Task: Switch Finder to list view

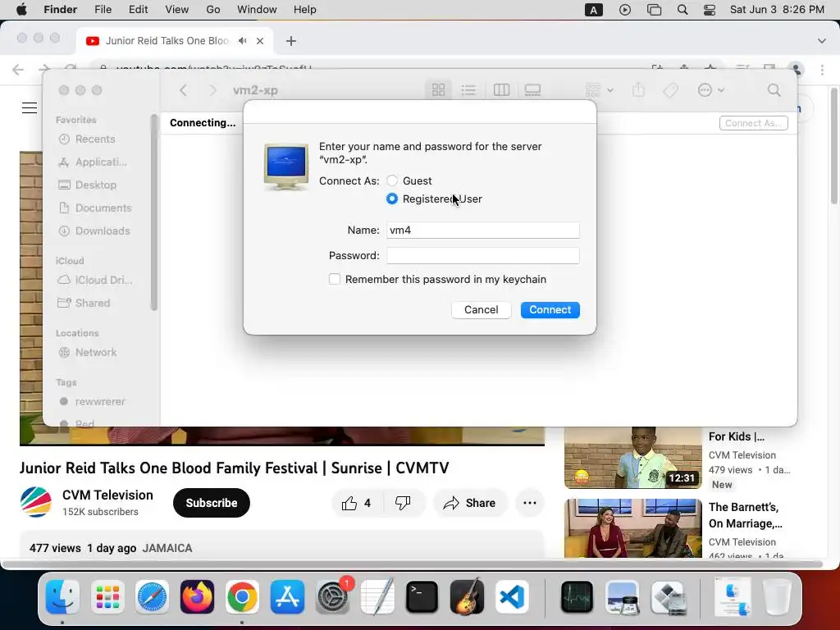Action: pos(468,90)
